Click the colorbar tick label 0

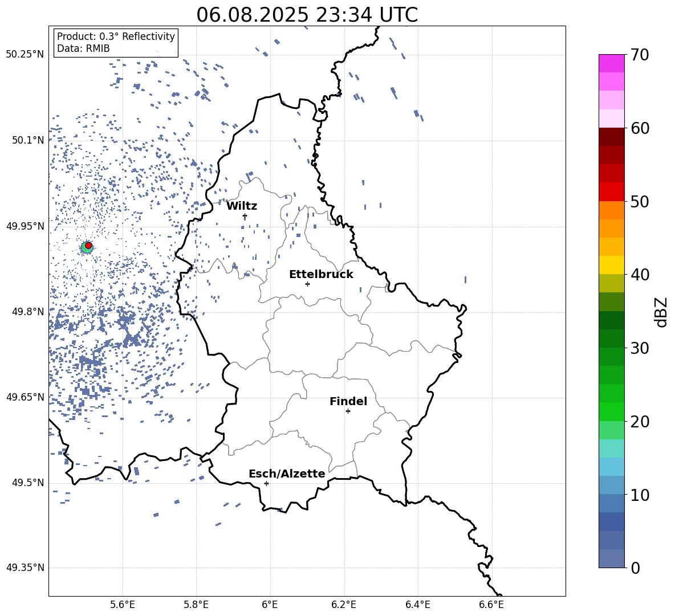635,568
